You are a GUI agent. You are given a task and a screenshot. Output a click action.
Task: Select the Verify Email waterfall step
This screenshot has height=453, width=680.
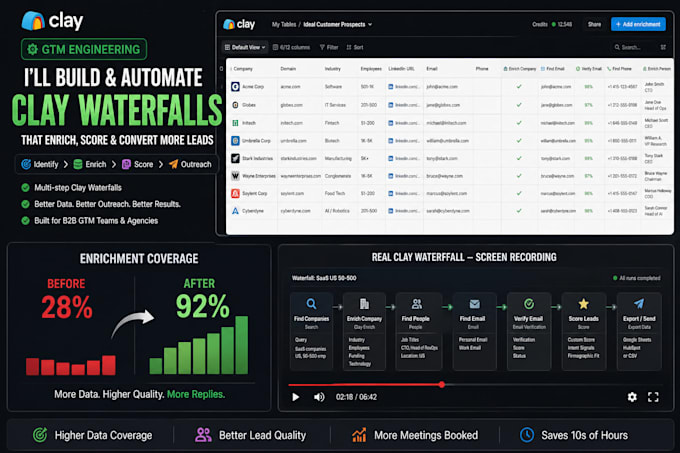coord(529,332)
